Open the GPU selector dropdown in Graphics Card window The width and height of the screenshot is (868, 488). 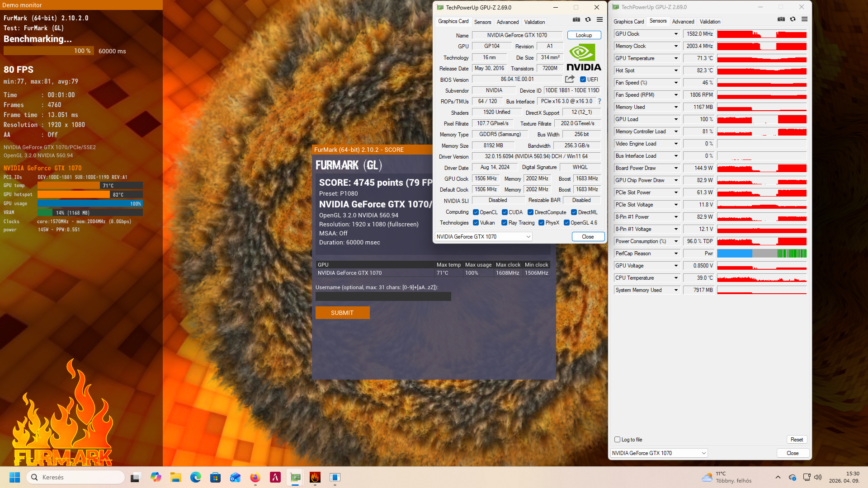coord(528,237)
